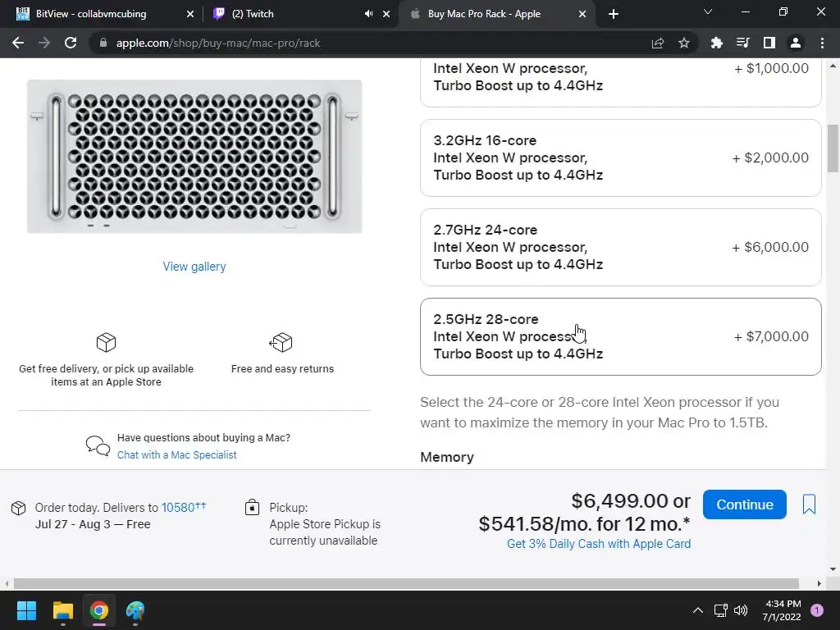The image size is (840, 630).
Task: Open the Chrome three-dot menu
Action: pyautogui.click(x=822, y=43)
